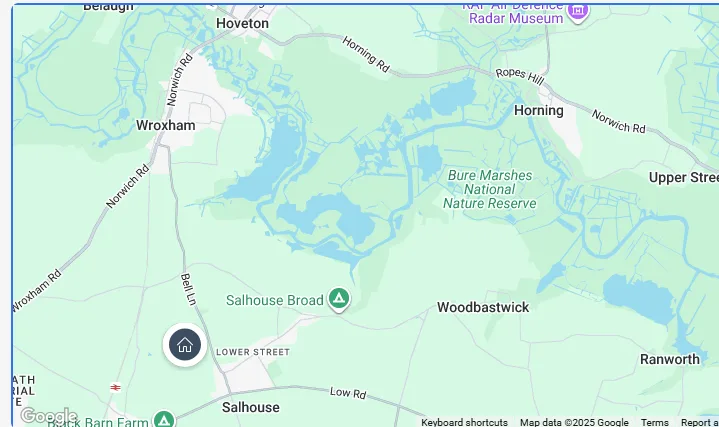Screen dimensions: 719x427
Task: Click the railway station symbol near Salhouse
Action: pyautogui.click(x=116, y=388)
